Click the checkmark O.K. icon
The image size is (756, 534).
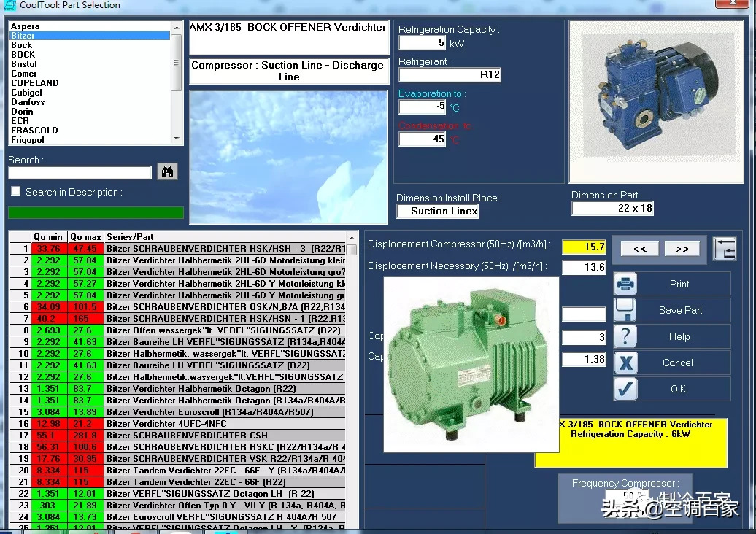625,389
